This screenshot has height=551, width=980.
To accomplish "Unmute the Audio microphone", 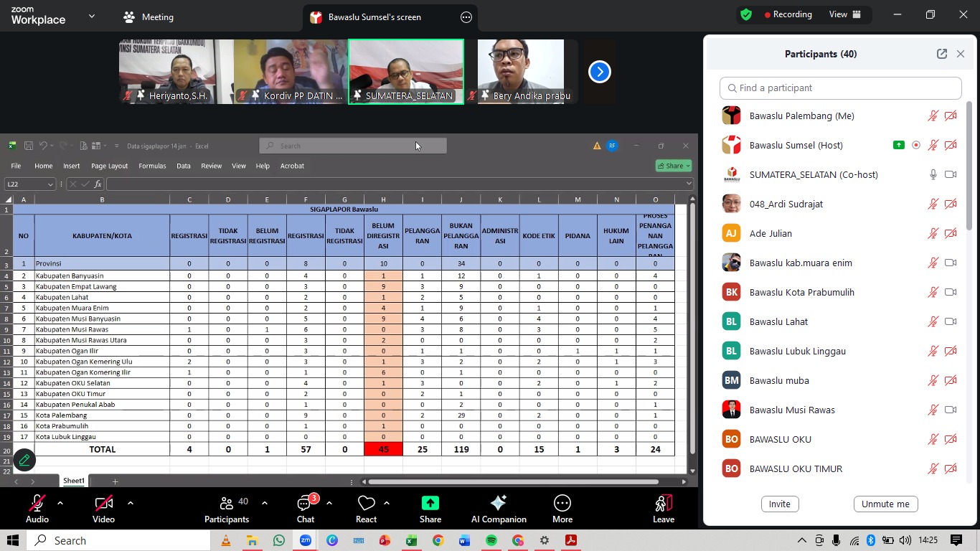I will point(37,504).
